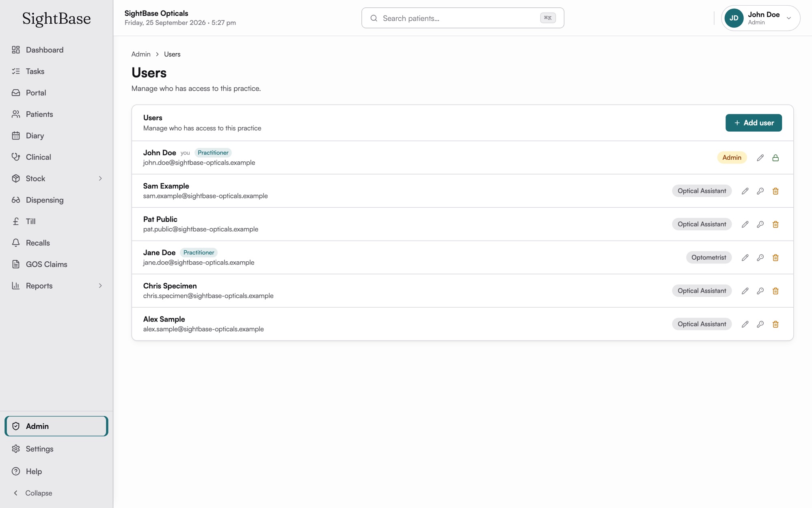Go to Tasks in the sidebar

56,71
